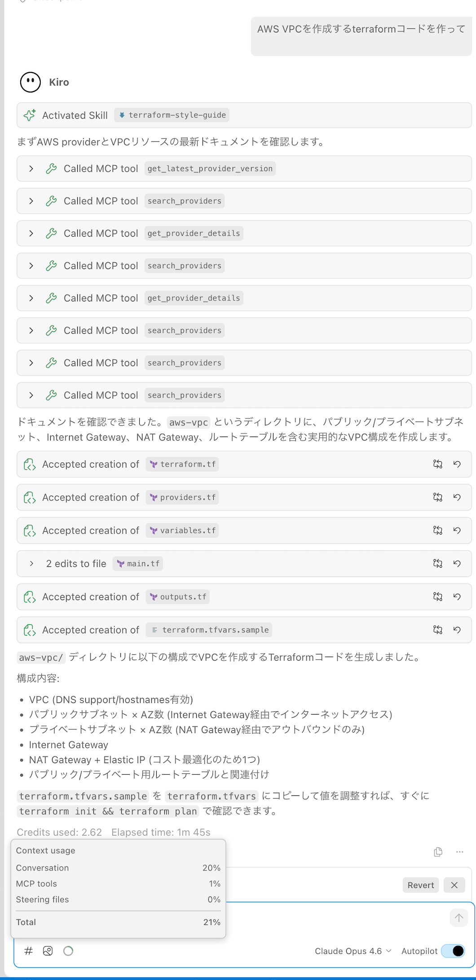476x980 pixels.
Task: Copy the assistant's response
Action: [x=438, y=851]
